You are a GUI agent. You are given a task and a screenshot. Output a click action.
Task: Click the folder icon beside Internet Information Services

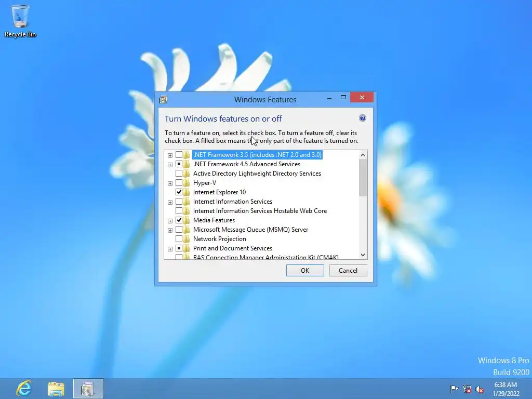[x=187, y=202]
